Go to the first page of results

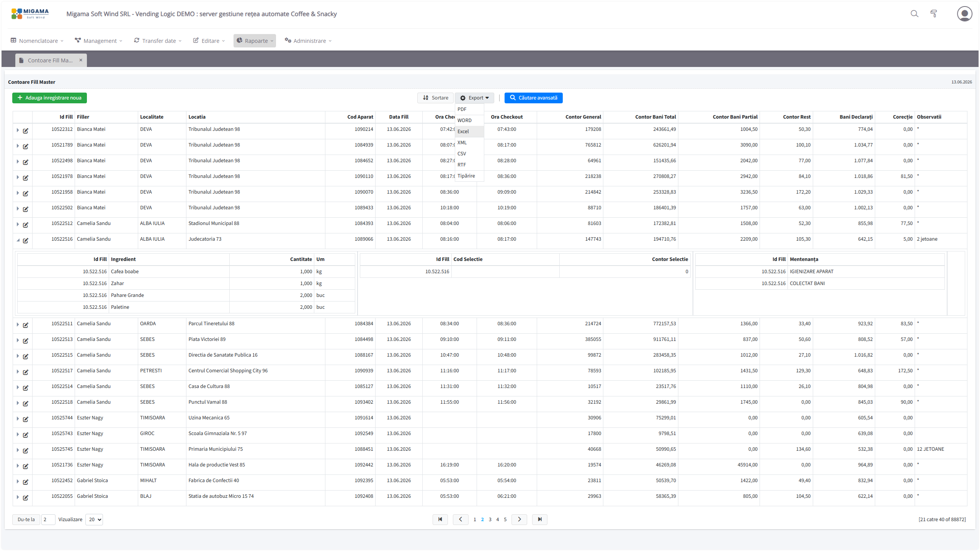pyautogui.click(x=440, y=519)
